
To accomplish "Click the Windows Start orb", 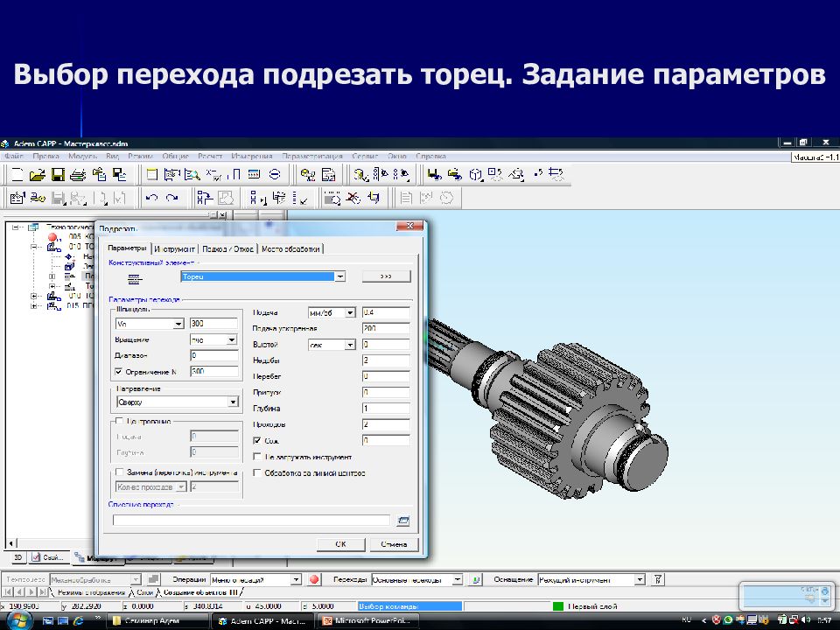I will pos(20,621).
